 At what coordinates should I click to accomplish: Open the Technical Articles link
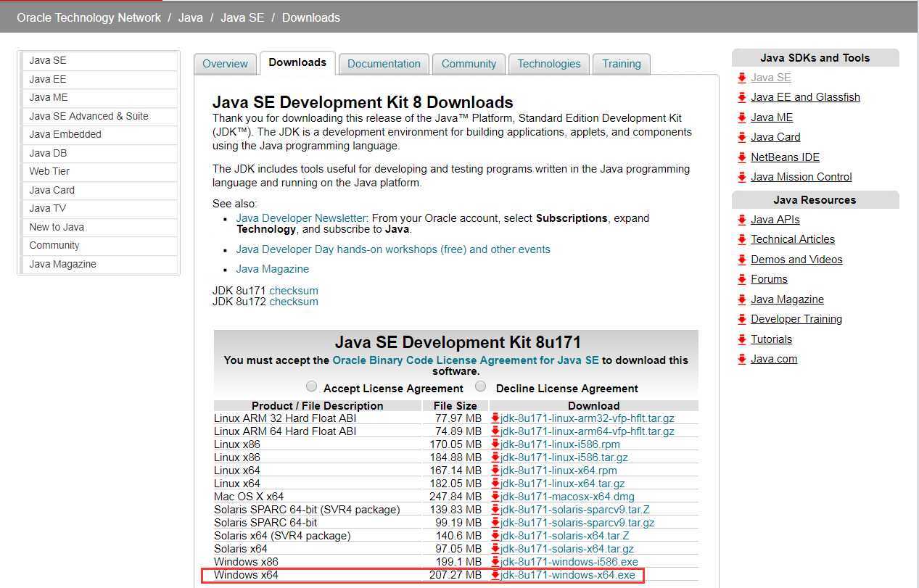793,239
